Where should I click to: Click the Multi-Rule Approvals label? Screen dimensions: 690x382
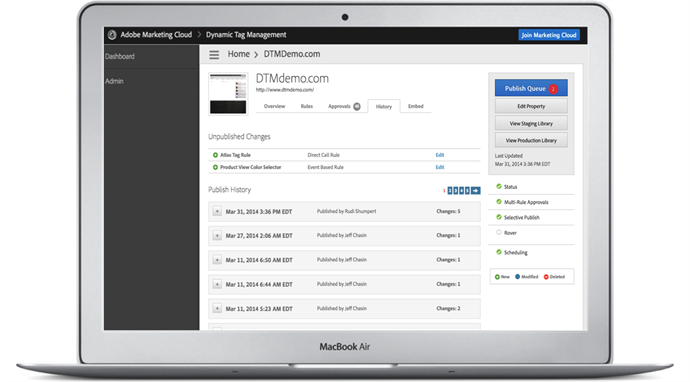click(x=526, y=202)
